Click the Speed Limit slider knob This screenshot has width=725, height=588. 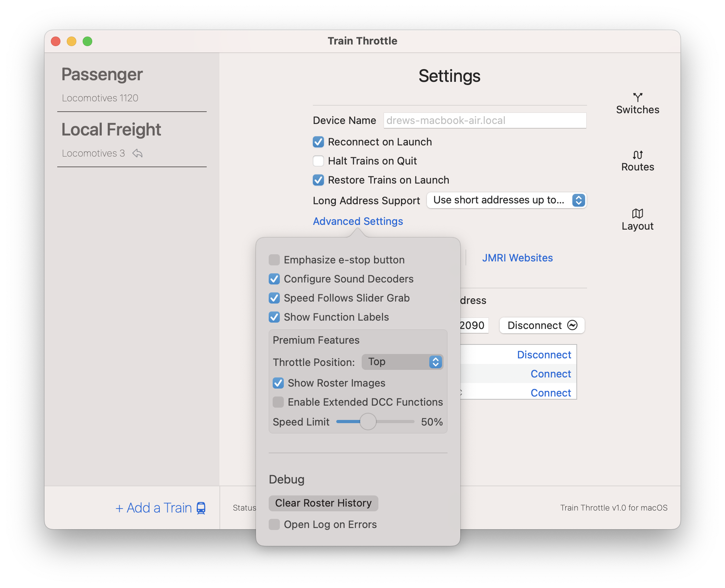(368, 422)
